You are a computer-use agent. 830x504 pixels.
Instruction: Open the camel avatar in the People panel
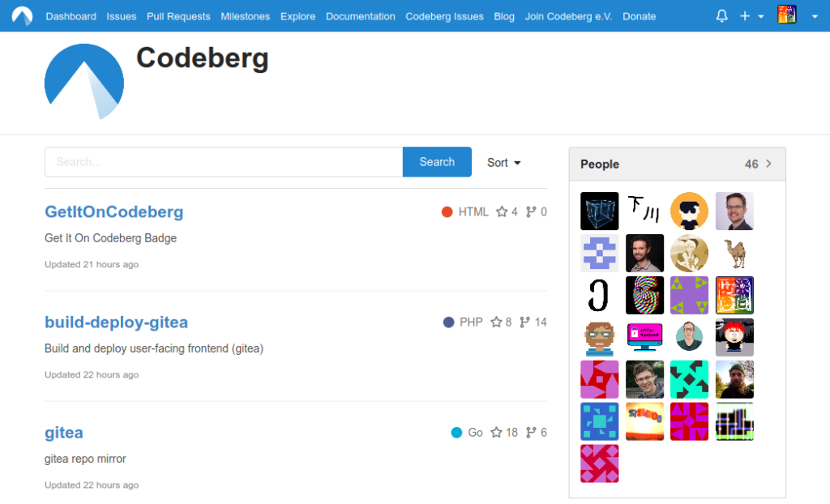pyautogui.click(x=734, y=253)
